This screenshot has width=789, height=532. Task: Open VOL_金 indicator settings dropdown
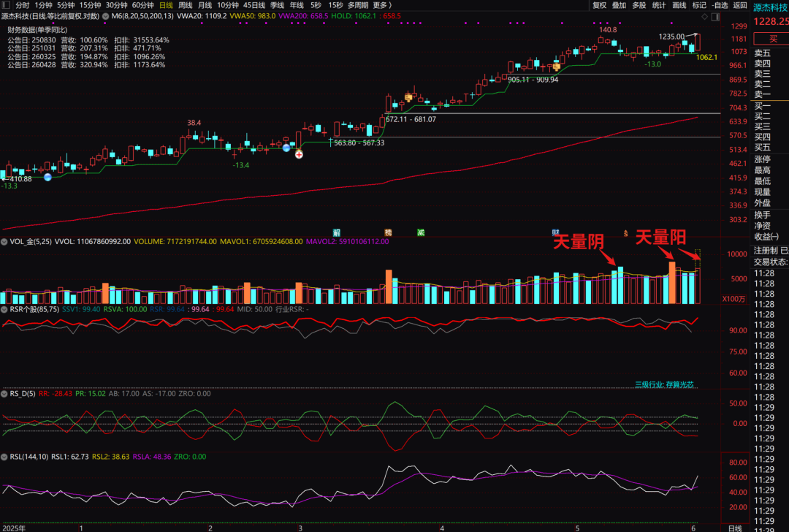point(4,242)
